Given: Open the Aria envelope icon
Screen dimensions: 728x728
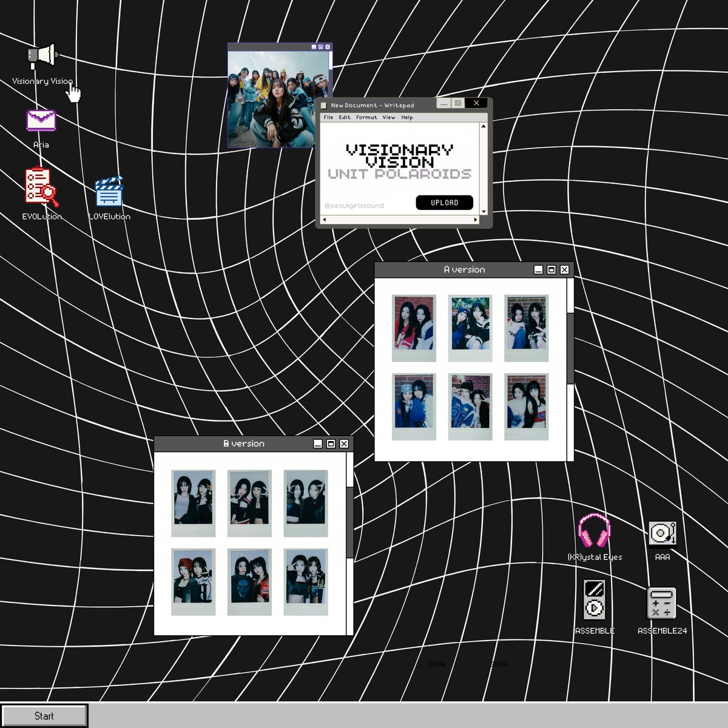Looking at the screenshot, I should pos(41,121).
